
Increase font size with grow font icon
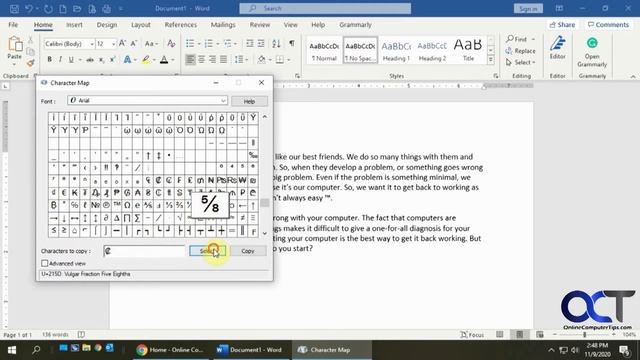122,43
